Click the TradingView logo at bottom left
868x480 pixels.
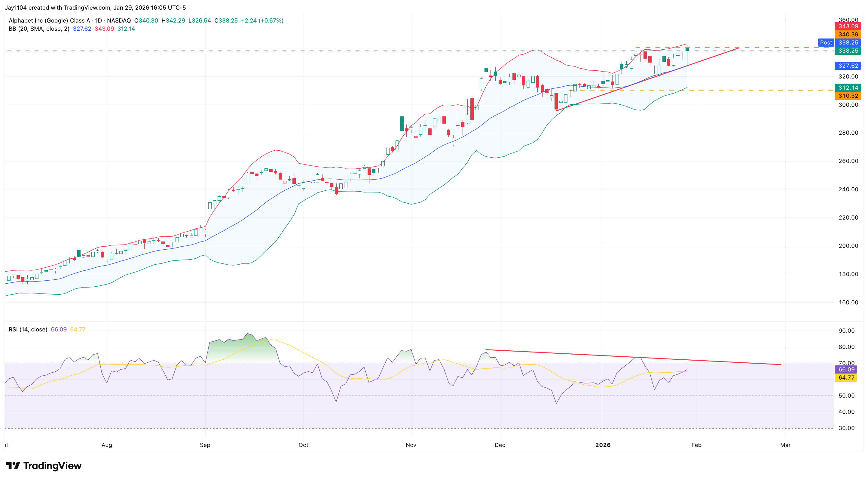click(44, 466)
